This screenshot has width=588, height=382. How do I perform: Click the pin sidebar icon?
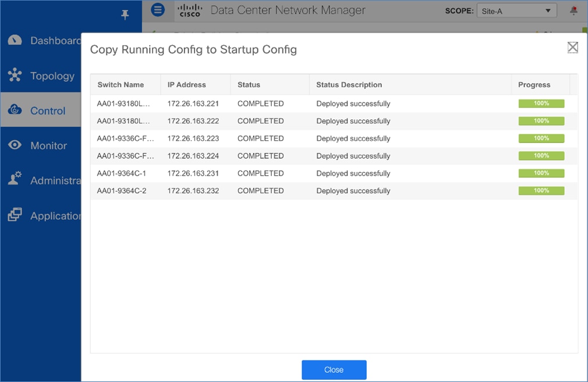click(x=125, y=15)
